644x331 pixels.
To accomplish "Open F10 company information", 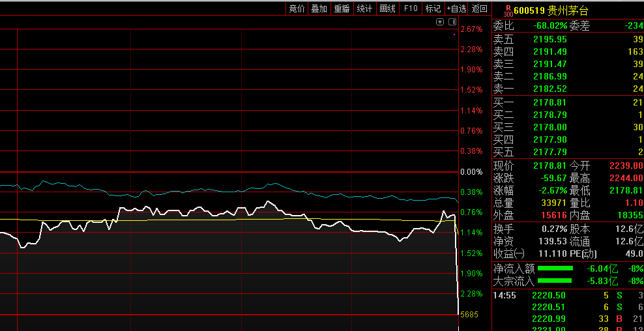I will [410, 8].
